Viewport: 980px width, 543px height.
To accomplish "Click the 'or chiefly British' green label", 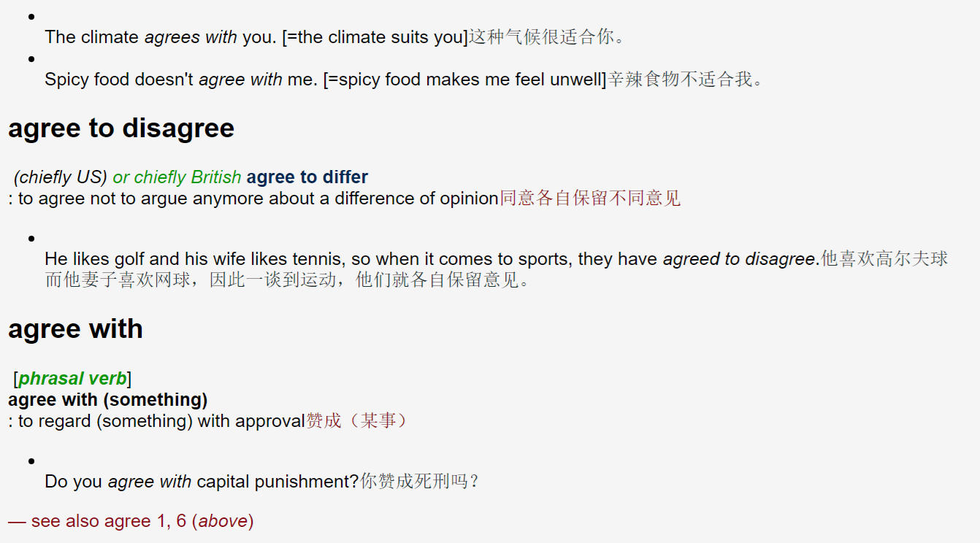I will pyautogui.click(x=177, y=177).
